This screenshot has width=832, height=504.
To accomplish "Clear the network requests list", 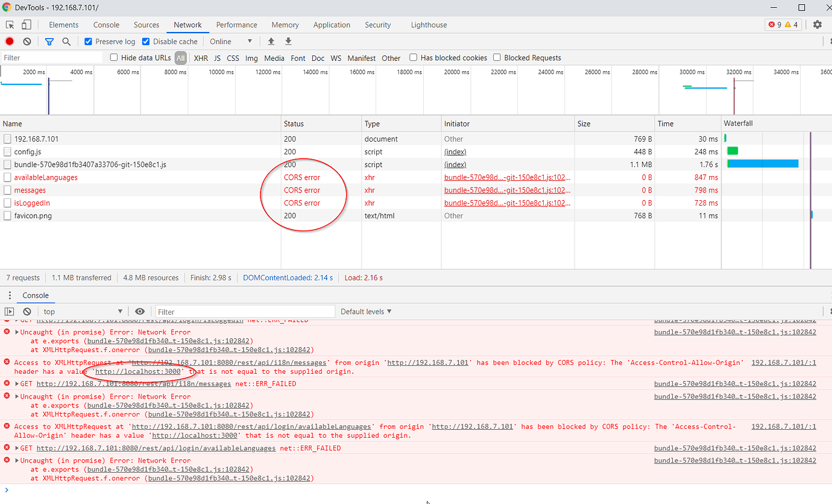I will [26, 41].
